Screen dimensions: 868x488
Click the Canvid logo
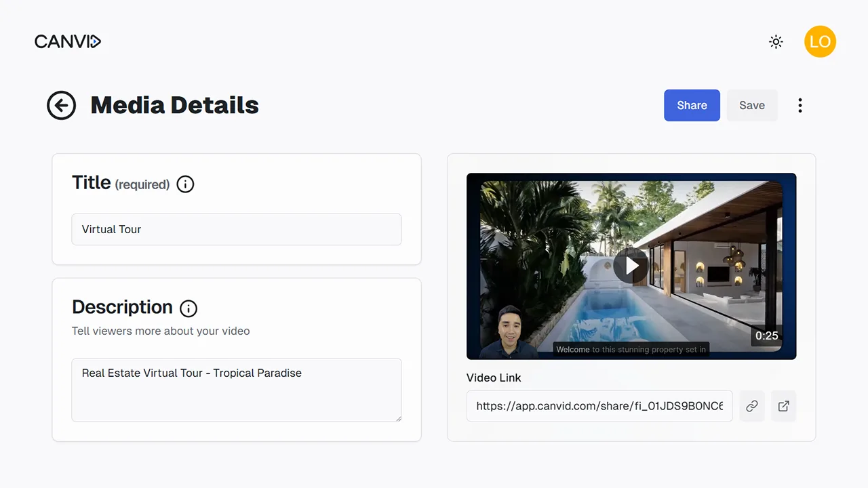click(x=67, y=41)
